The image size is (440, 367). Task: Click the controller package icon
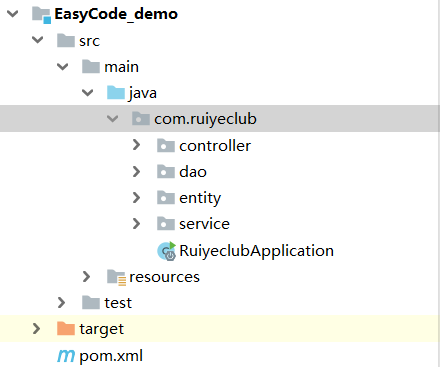point(166,145)
